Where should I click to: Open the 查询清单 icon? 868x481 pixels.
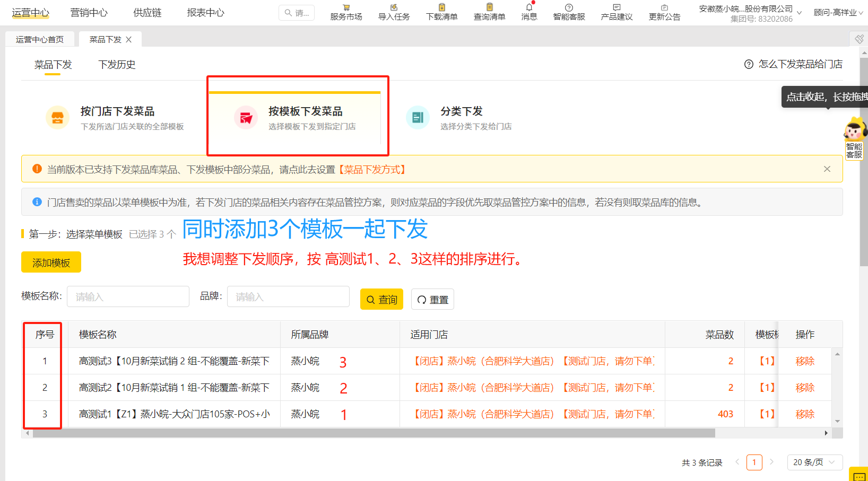[x=489, y=8]
